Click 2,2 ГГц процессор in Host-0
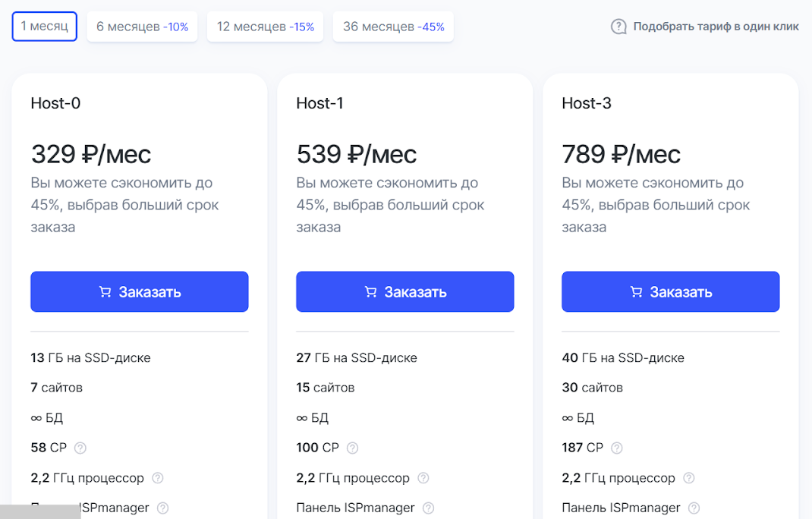The width and height of the screenshot is (812, 519). (x=87, y=478)
